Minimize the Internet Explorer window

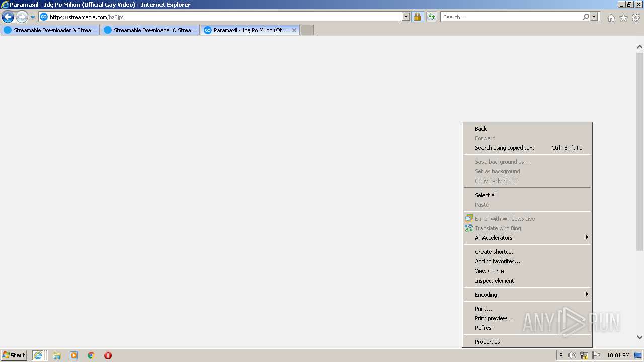(621, 5)
